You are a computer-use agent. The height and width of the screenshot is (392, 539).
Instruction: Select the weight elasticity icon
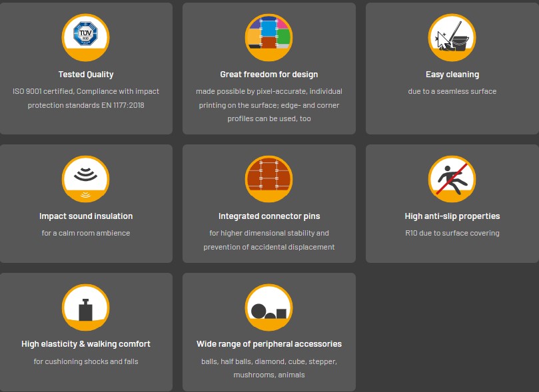(85, 307)
